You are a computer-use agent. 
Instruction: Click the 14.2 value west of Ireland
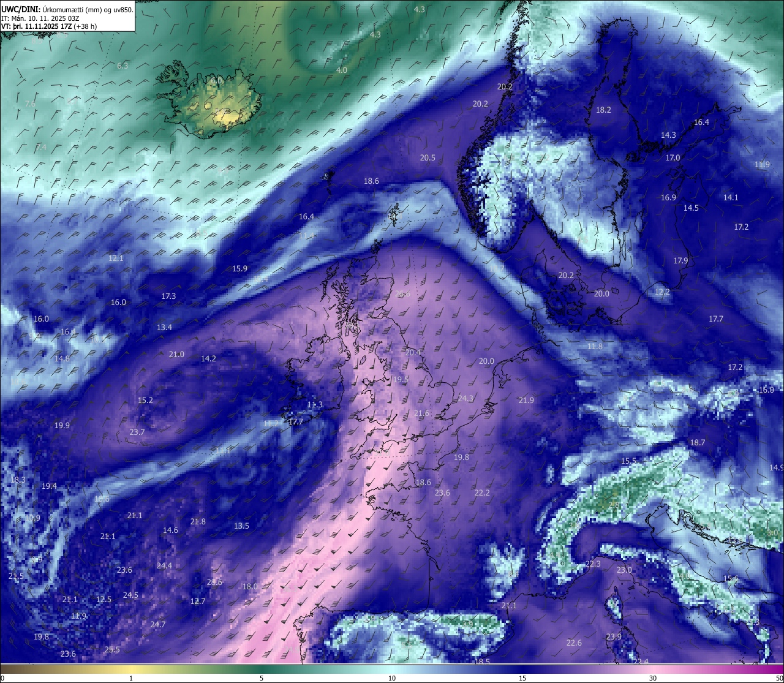click(x=208, y=359)
